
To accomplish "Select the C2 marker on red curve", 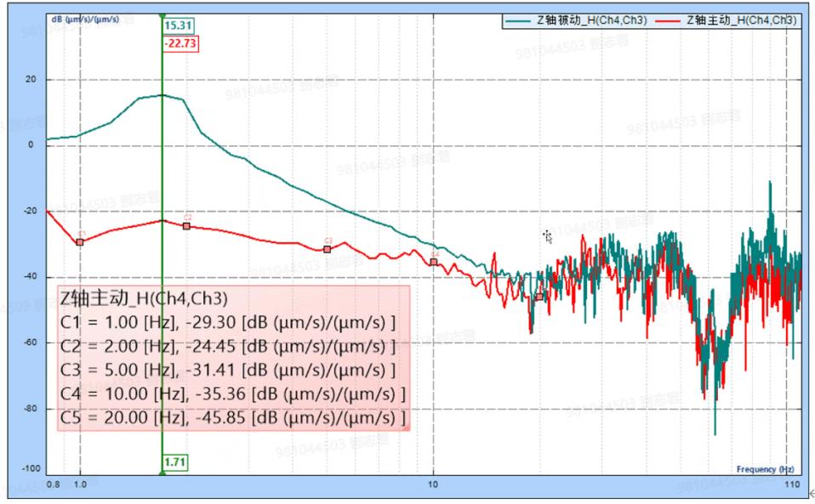I will click(x=186, y=226).
